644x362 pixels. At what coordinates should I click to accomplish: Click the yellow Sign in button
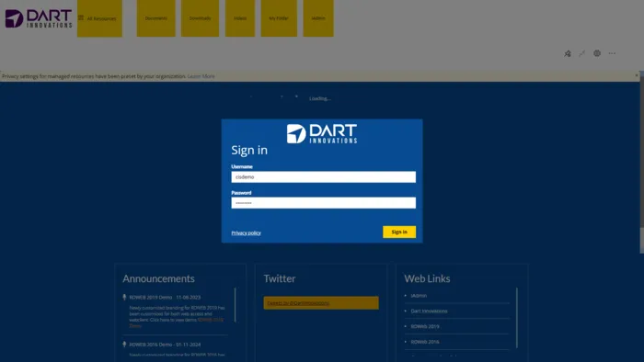point(399,232)
